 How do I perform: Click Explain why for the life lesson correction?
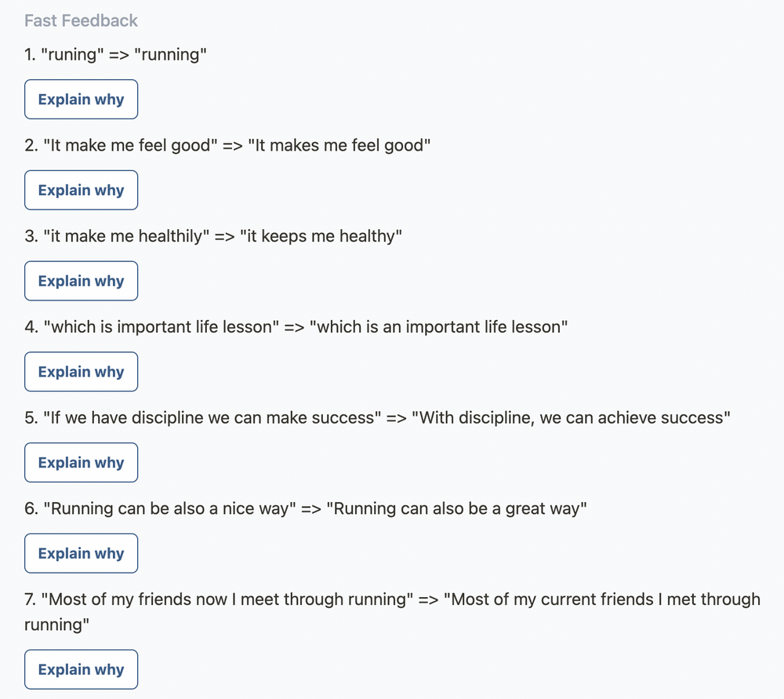click(81, 371)
